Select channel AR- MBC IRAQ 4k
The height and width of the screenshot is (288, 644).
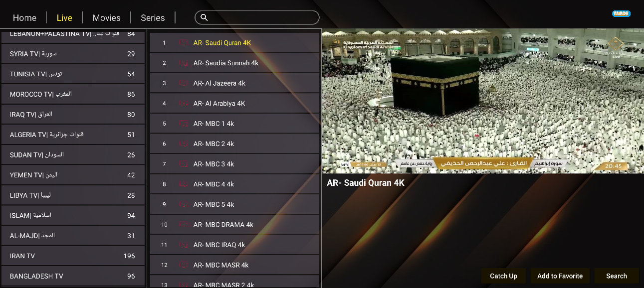(234, 245)
